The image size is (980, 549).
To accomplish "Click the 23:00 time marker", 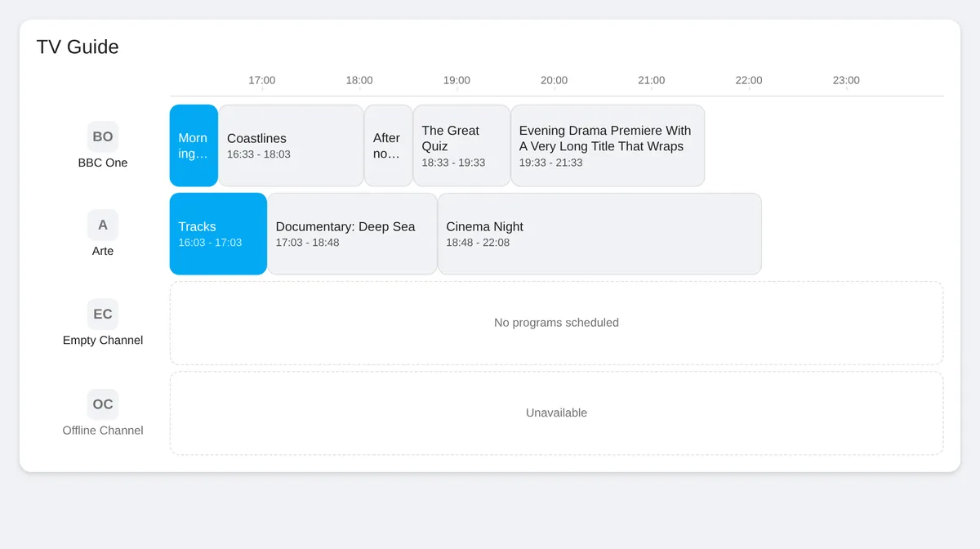I will coord(846,80).
